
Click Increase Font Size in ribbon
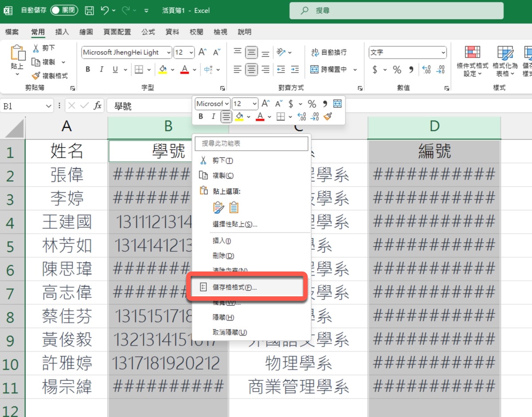[203, 52]
